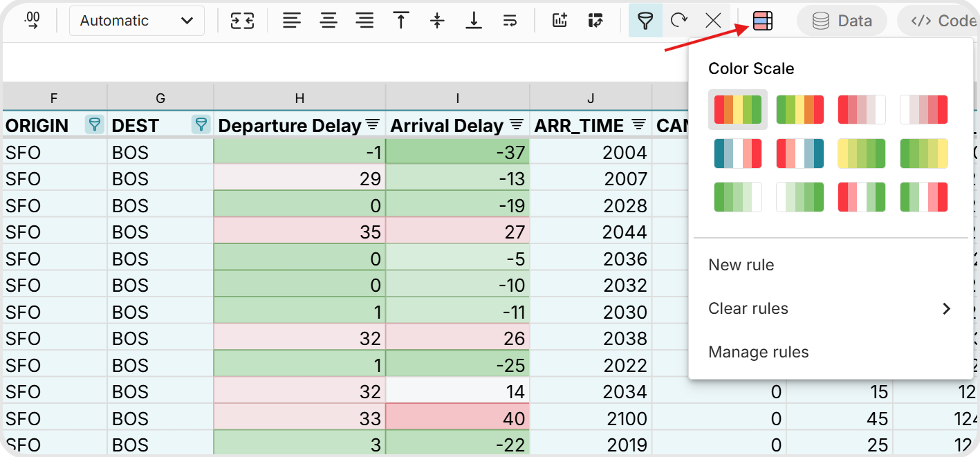980x457 pixels.
Task: Open the Automatic format dropdown
Action: pyautogui.click(x=136, y=20)
